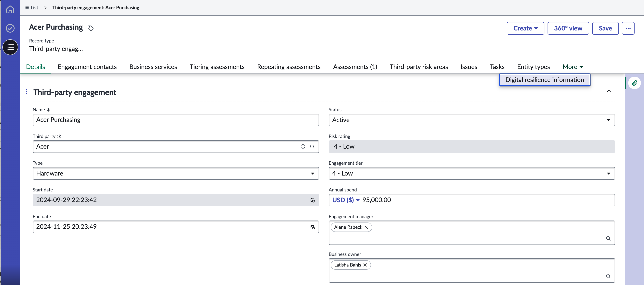Click the search icon in Third party field

pos(312,147)
